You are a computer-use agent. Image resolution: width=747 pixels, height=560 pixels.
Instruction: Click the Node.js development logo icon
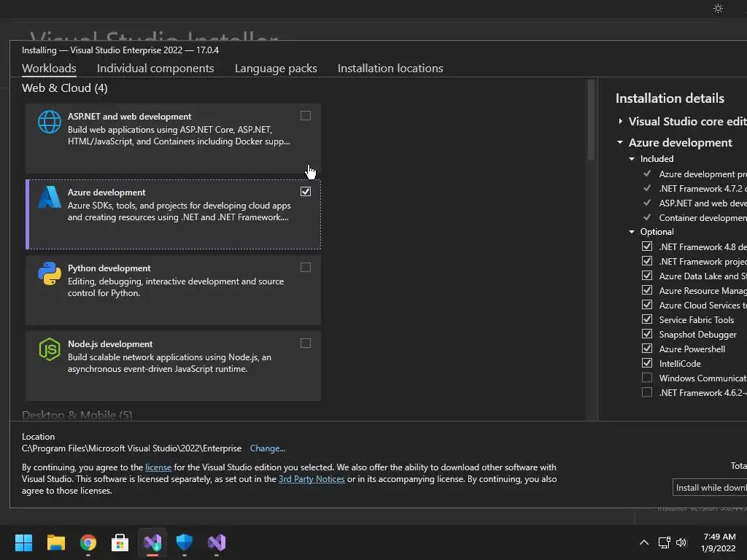point(50,349)
